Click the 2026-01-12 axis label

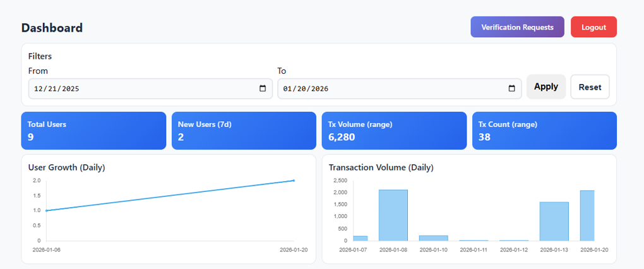(514, 249)
